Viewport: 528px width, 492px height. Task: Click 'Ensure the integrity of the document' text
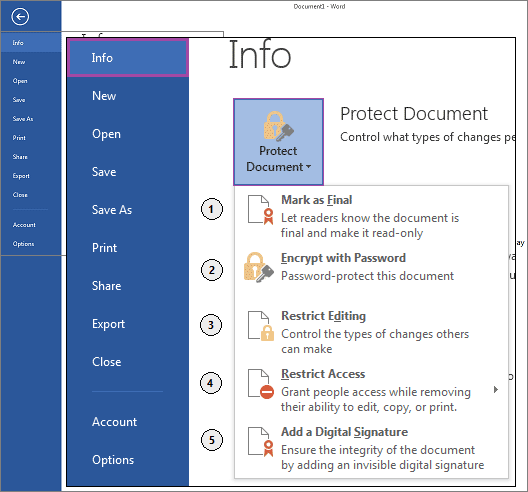(378, 450)
